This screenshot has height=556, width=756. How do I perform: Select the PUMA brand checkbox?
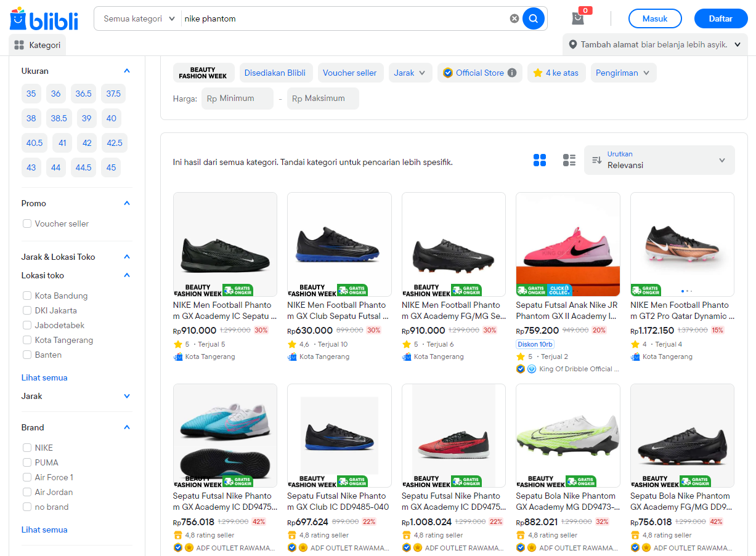point(27,462)
